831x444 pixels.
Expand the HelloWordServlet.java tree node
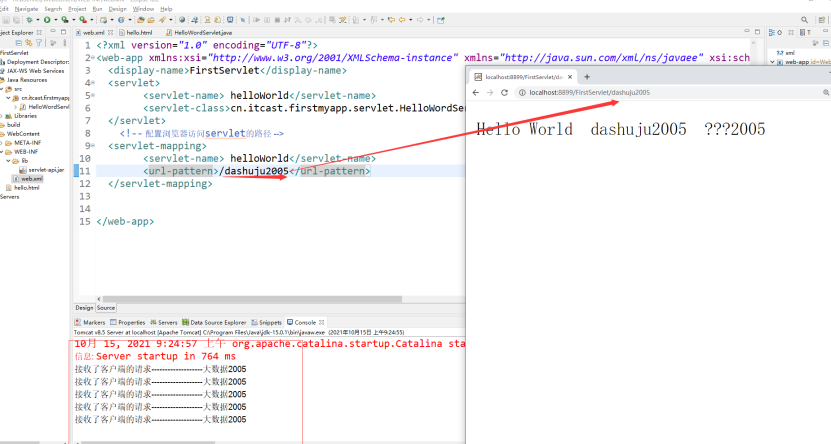pyautogui.click(x=15, y=107)
